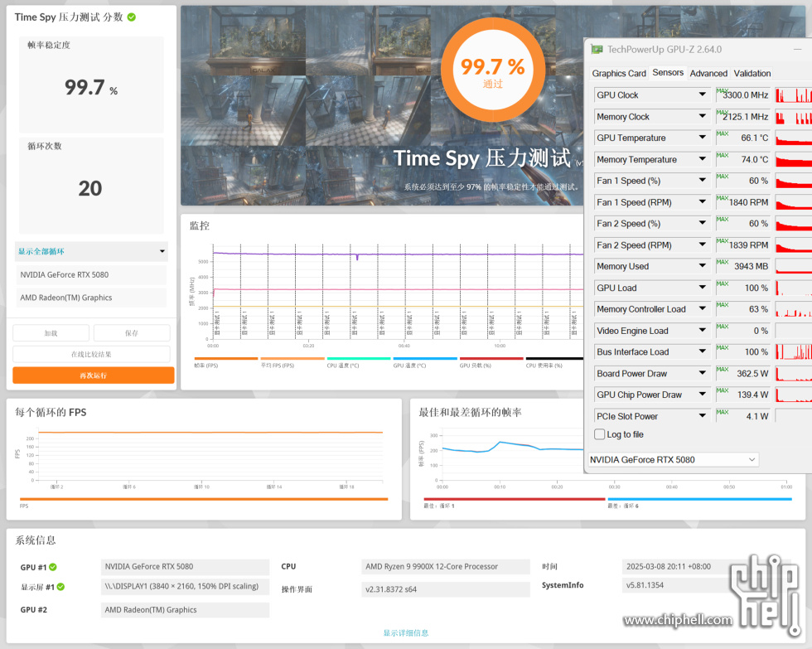Image resolution: width=812 pixels, height=649 pixels.
Task: Toggle the black CPU 使用率 legend bar
Action: (554, 358)
